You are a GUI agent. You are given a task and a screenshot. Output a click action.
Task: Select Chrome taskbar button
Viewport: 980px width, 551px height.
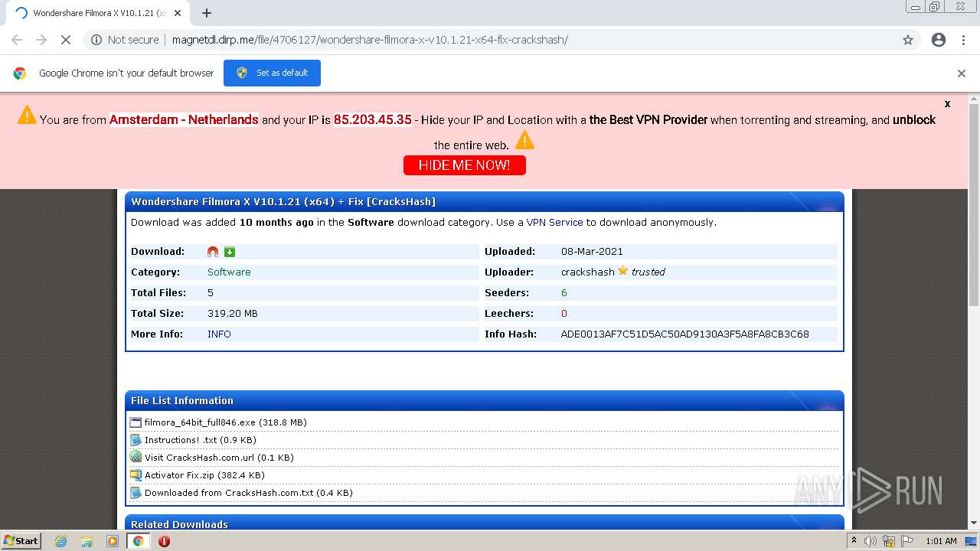(x=138, y=541)
